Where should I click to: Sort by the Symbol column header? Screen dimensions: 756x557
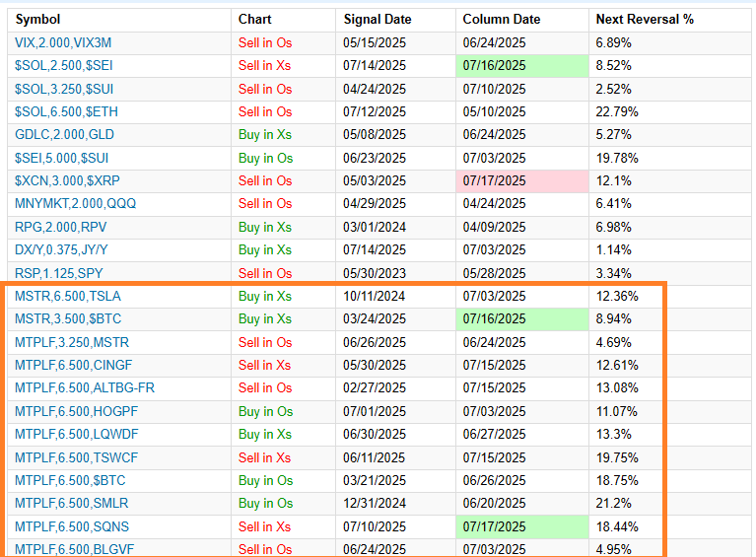pyautogui.click(x=38, y=20)
